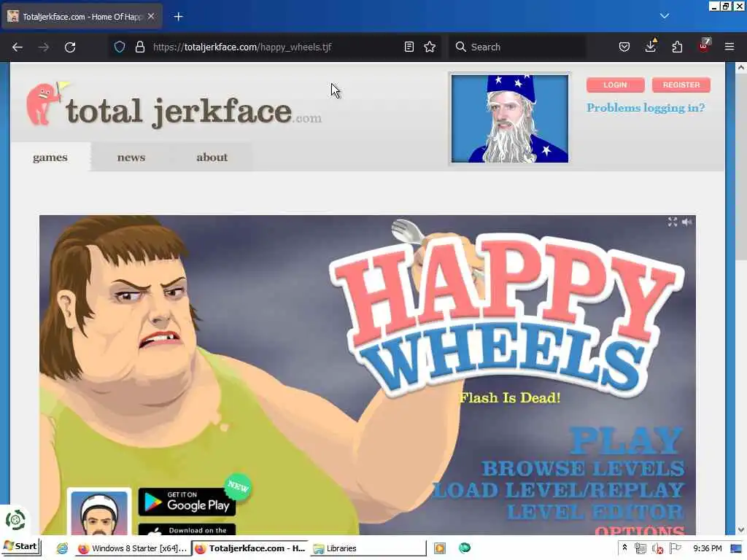Expand the list all tabs chevron
The width and height of the screenshot is (747, 560).
point(664,16)
